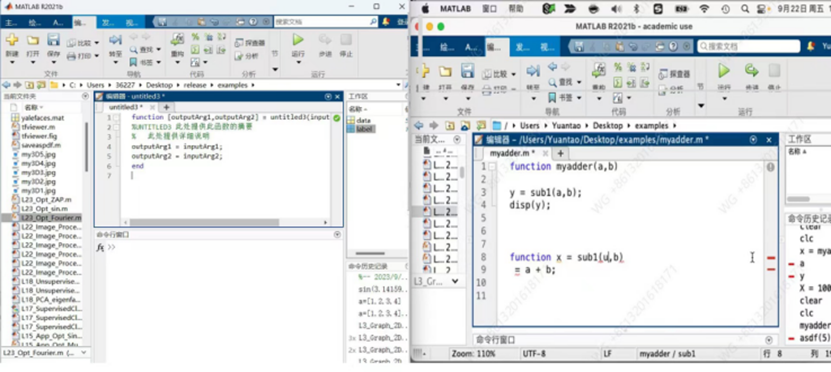
Task: Click Save icon in right MATLAB toolbar
Action: [467, 71]
